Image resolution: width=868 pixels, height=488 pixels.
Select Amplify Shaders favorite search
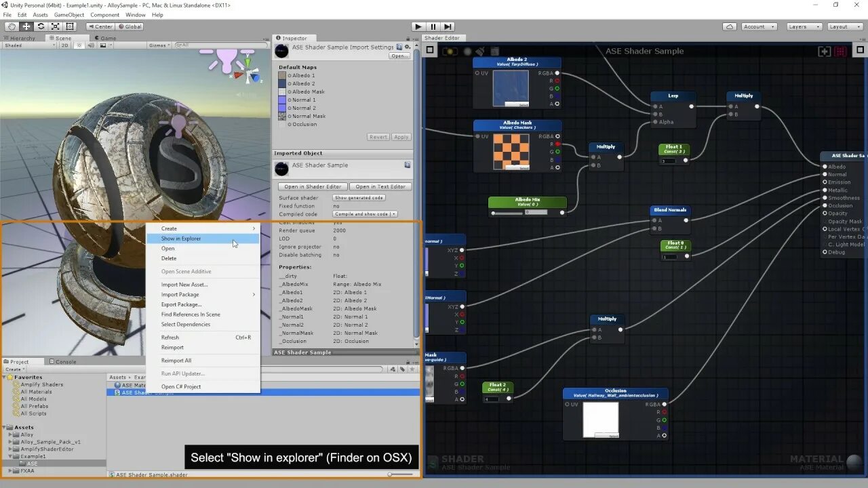click(x=41, y=384)
